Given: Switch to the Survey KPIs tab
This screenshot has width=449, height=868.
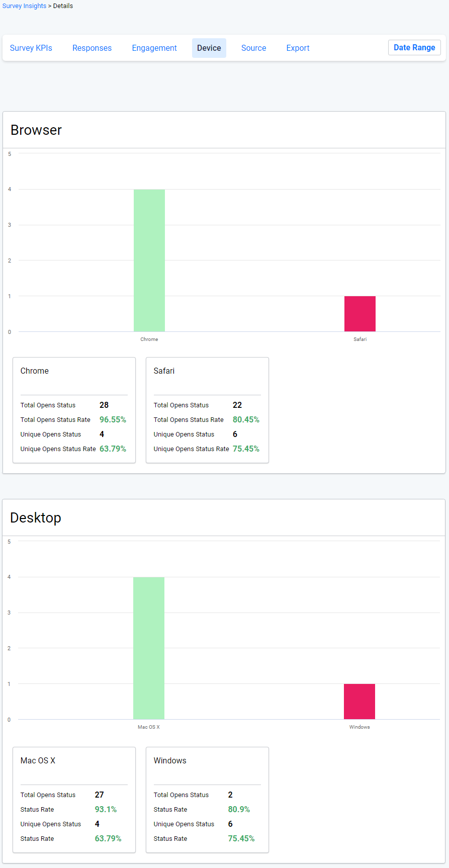Looking at the screenshot, I should tap(31, 48).
